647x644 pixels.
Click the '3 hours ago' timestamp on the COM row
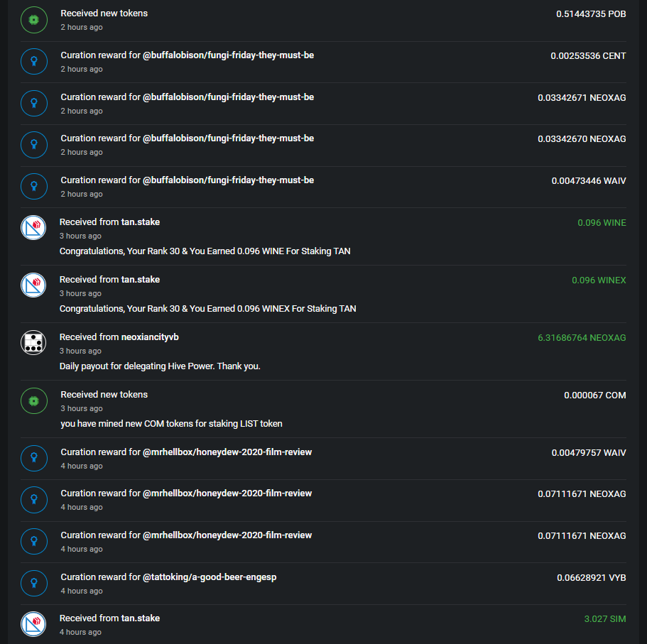pyautogui.click(x=82, y=408)
